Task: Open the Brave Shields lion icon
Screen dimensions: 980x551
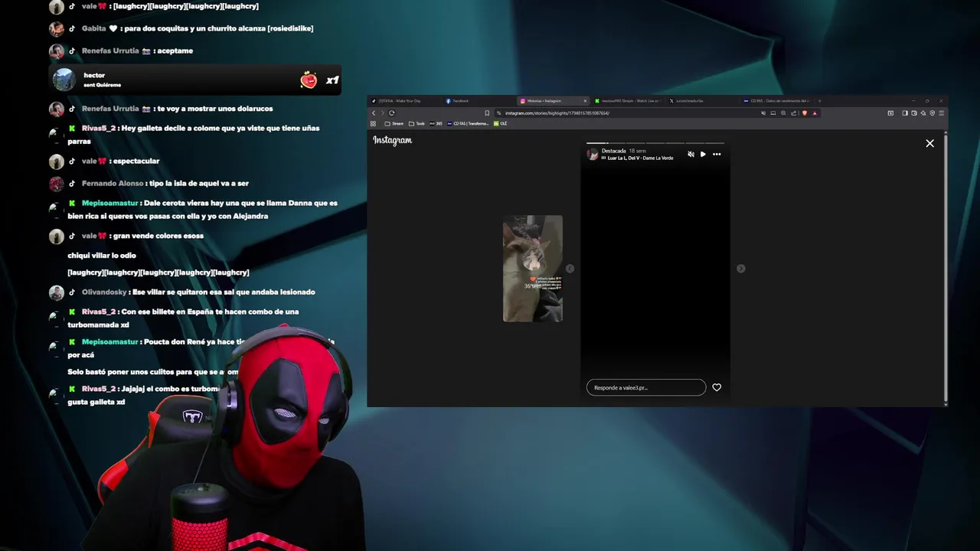Action: pos(805,113)
